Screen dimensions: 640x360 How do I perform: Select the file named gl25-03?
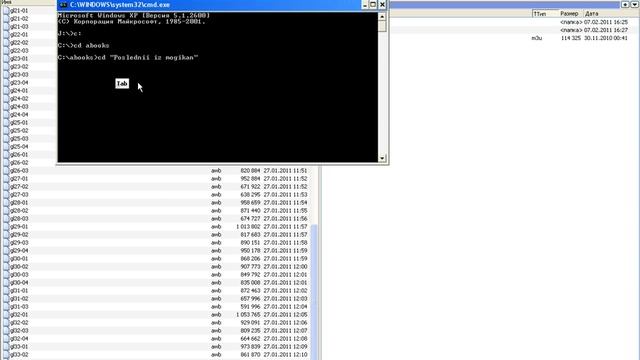(x=19, y=138)
